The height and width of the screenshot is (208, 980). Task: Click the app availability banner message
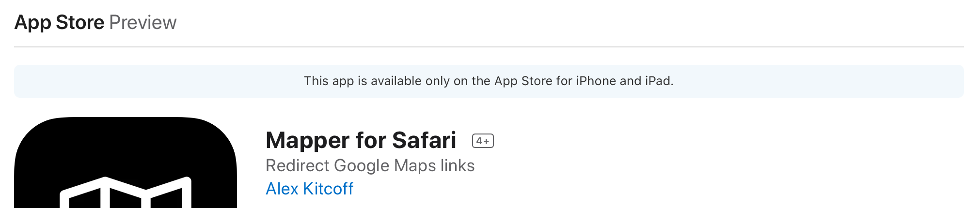coord(489,81)
